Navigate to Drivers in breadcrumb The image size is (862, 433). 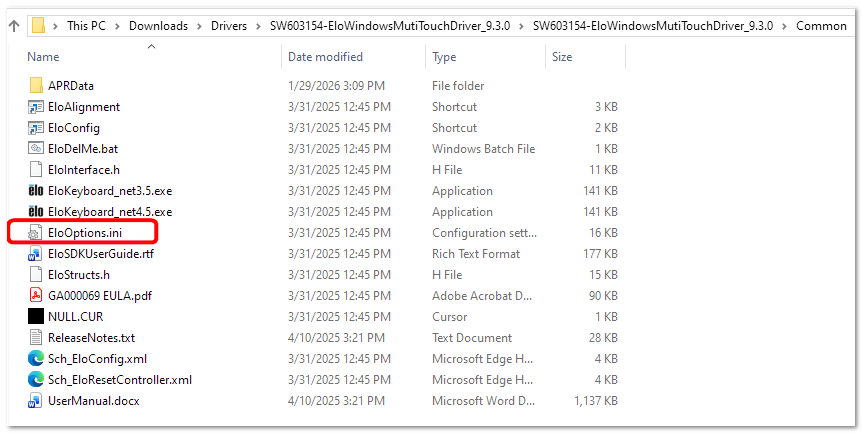229,26
